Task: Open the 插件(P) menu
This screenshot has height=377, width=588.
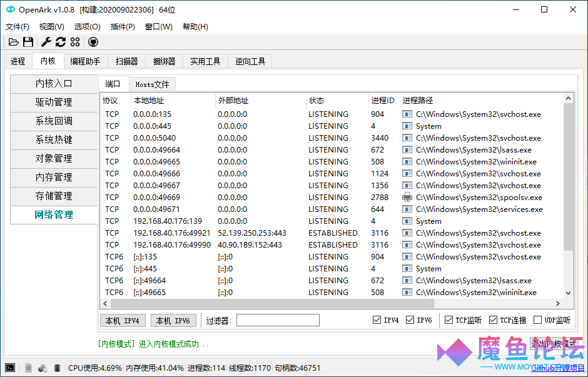Action: click(123, 27)
